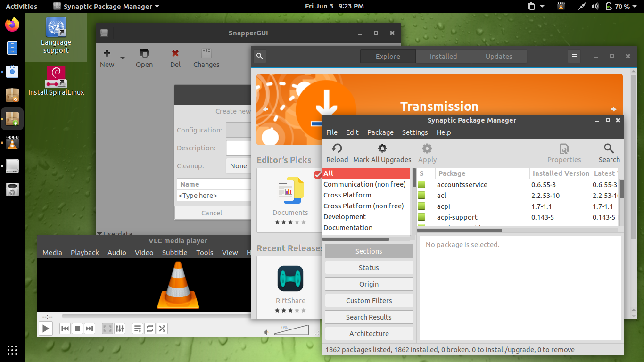Click next banner arrow on Transmission
Image resolution: width=644 pixels, height=362 pixels.
click(x=613, y=109)
